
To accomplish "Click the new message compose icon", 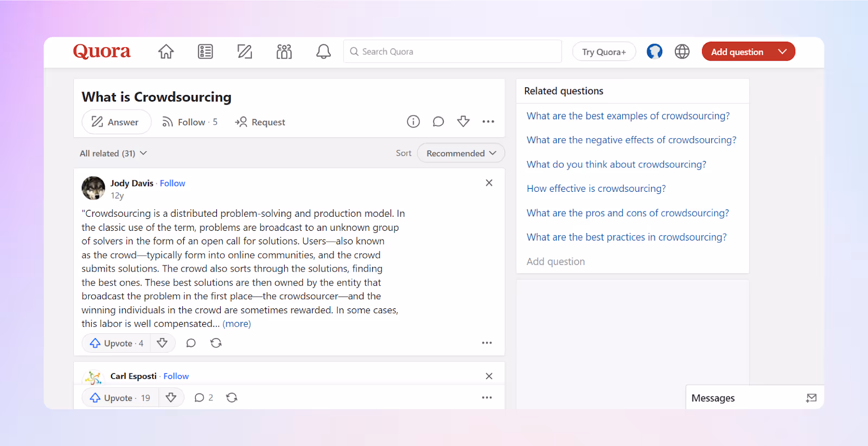I will click(x=812, y=398).
